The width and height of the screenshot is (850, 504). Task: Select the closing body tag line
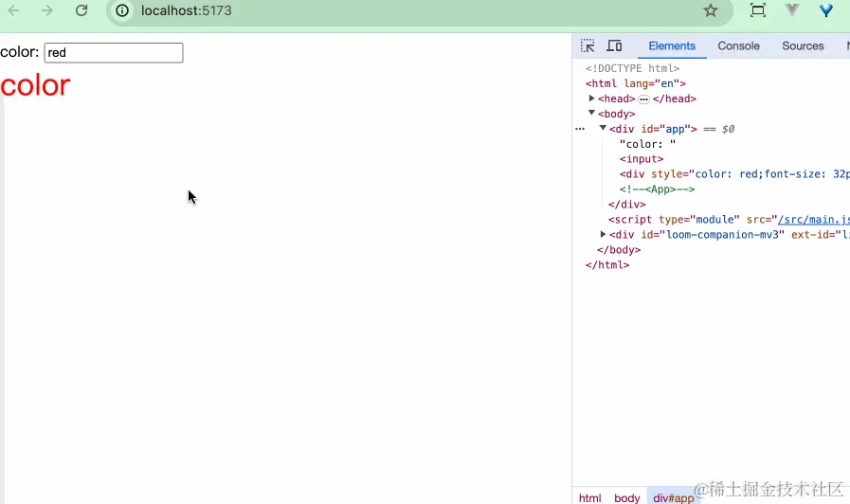[619, 250]
